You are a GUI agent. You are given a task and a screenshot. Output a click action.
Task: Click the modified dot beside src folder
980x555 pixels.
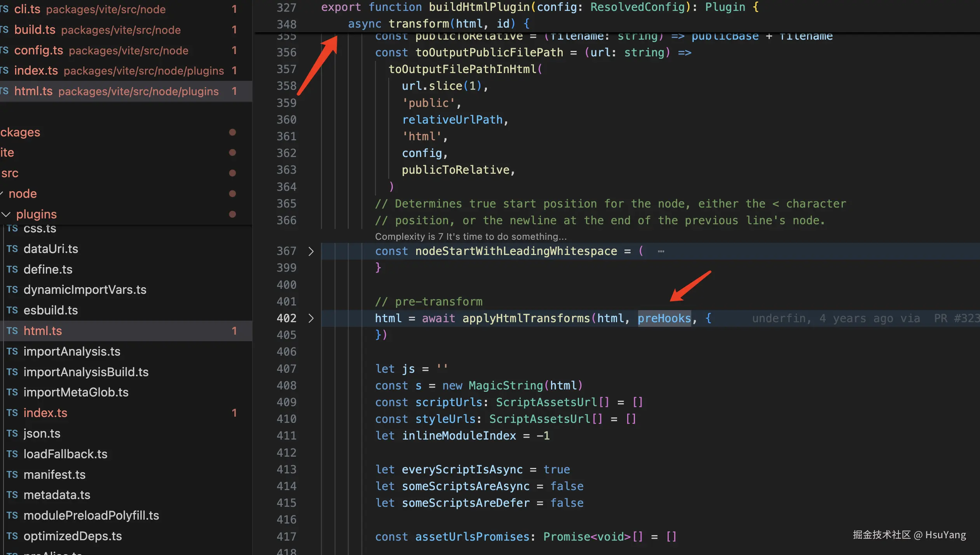(232, 173)
